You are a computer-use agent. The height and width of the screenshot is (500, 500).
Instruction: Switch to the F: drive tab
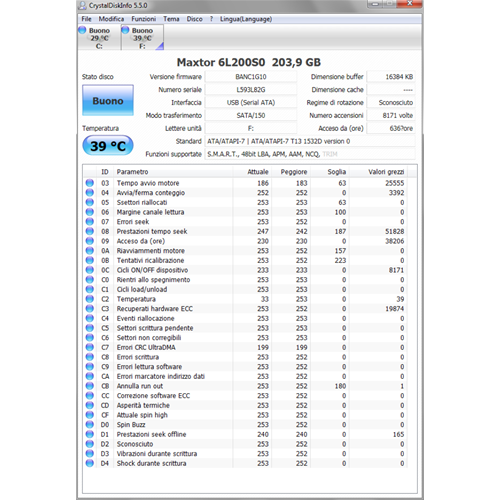(x=142, y=38)
